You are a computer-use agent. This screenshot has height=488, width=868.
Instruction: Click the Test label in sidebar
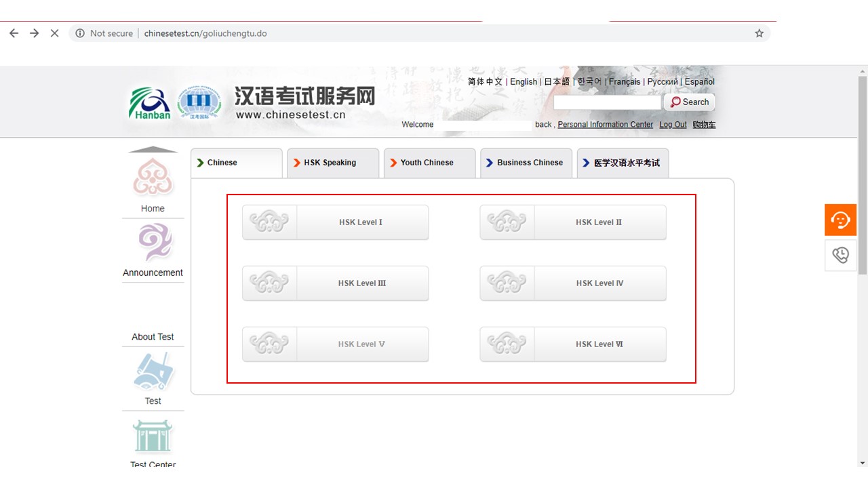(x=153, y=401)
